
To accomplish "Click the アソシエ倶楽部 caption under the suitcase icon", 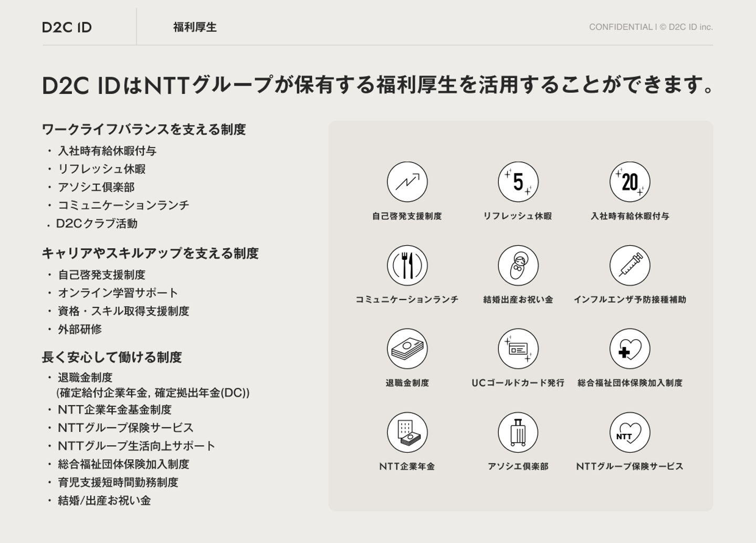I will pos(518,466).
